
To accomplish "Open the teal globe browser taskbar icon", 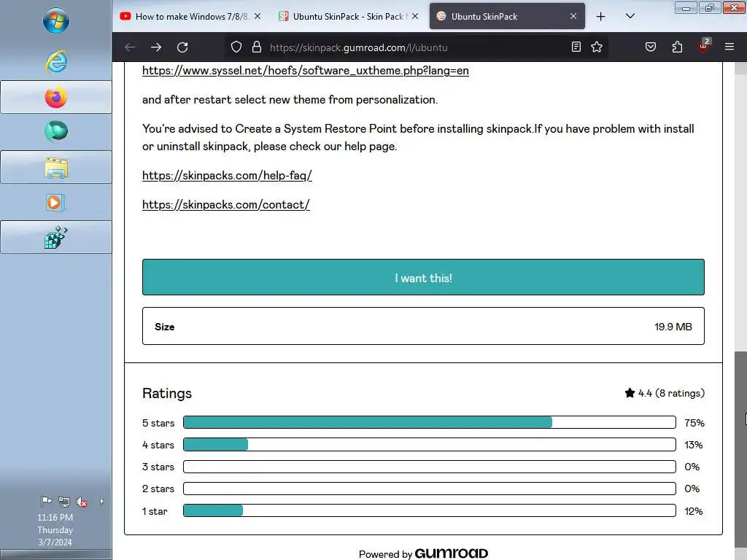I will pos(55,131).
